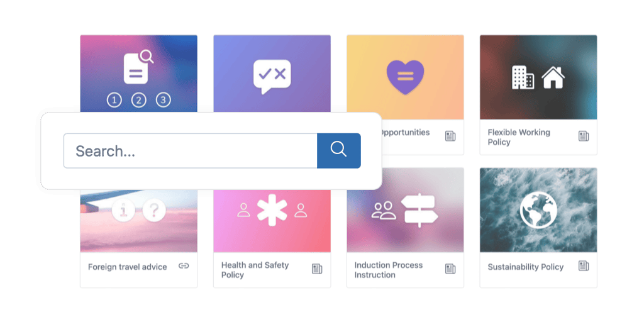The image size is (644, 322).
Task: Select the check and cross speech bubble thumbnail
Action: [272, 74]
